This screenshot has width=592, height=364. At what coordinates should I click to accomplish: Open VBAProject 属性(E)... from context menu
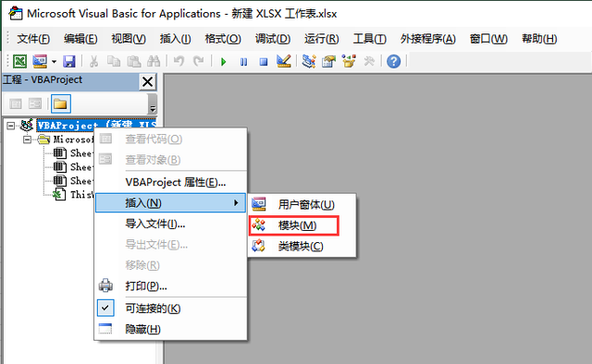(170, 183)
